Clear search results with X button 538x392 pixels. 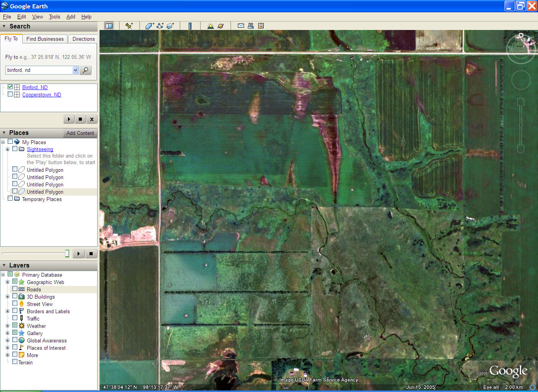click(92, 119)
